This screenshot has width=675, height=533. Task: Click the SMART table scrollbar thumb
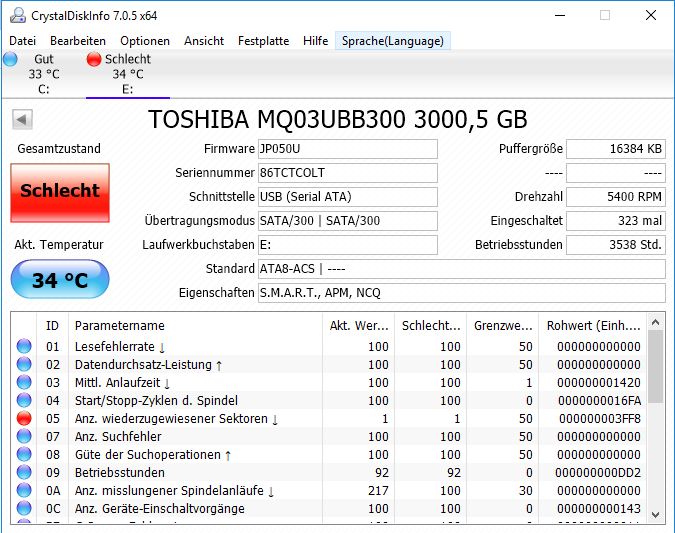[x=656, y=366]
